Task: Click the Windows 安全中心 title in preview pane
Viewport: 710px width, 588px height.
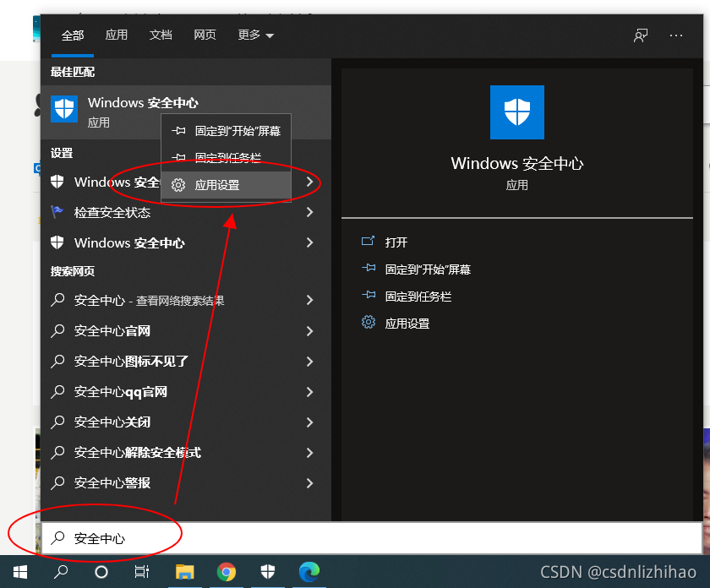Action: (517, 163)
